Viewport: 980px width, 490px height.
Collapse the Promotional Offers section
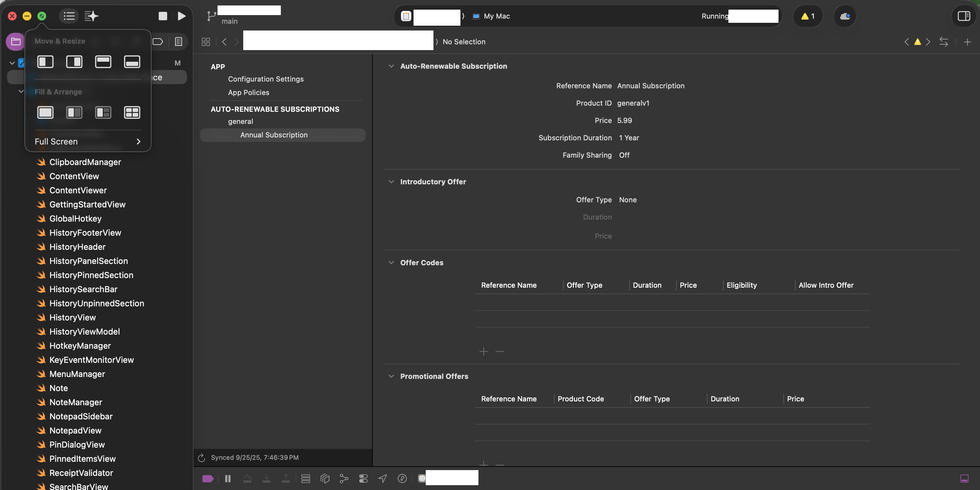pyautogui.click(x=391, y=376)
